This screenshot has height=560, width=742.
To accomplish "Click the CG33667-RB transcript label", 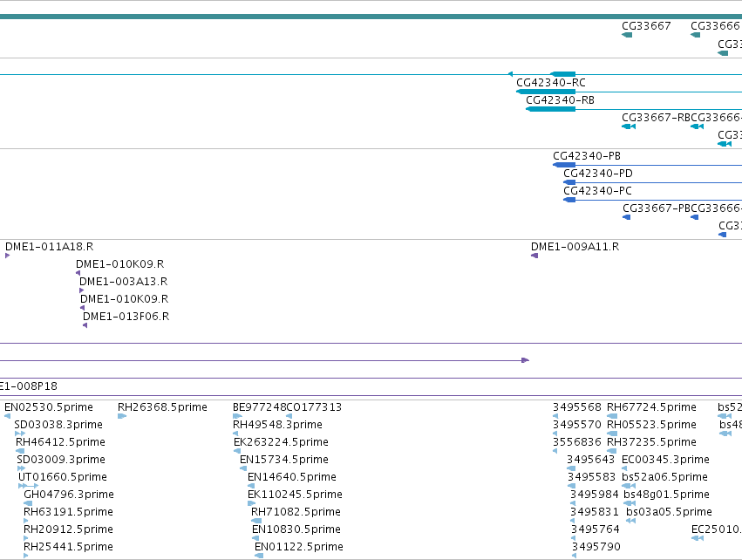I will click(x=657, y=118).
